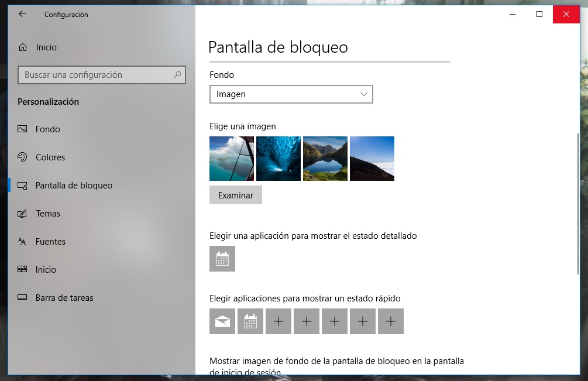Open the Fondo dropdown showing Imagen
The image size is (588, 381).
tap(291, 94)
